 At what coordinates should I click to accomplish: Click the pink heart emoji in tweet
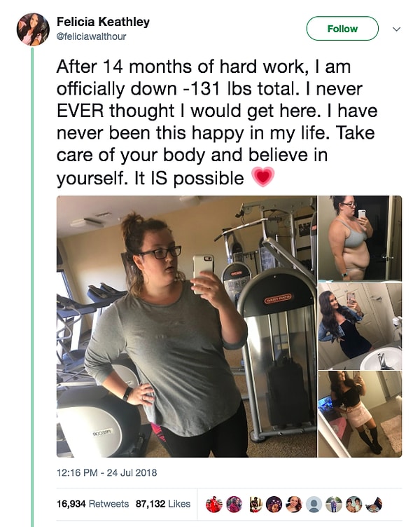[x=263, y=177]
